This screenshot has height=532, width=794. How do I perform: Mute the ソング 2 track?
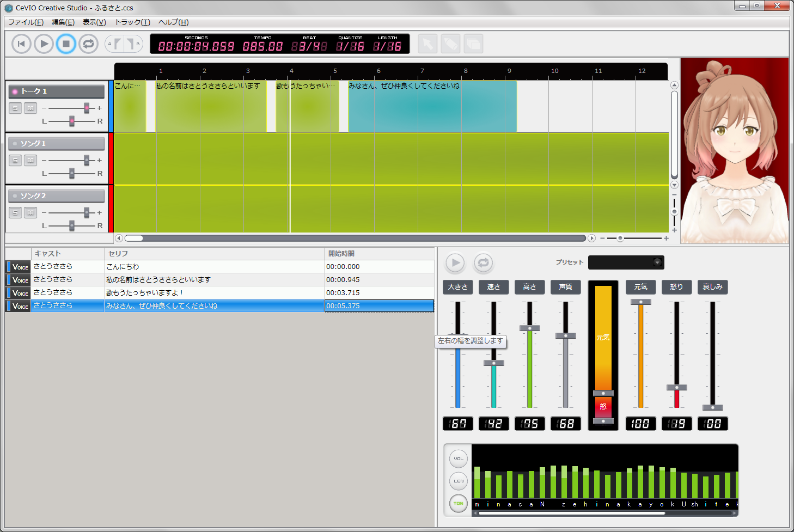coord(30,212)
